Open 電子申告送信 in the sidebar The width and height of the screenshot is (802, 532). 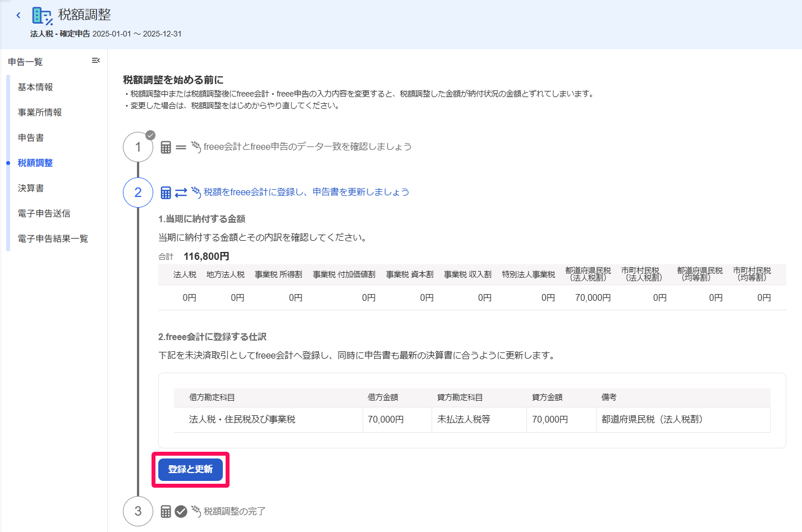[44, 213]
